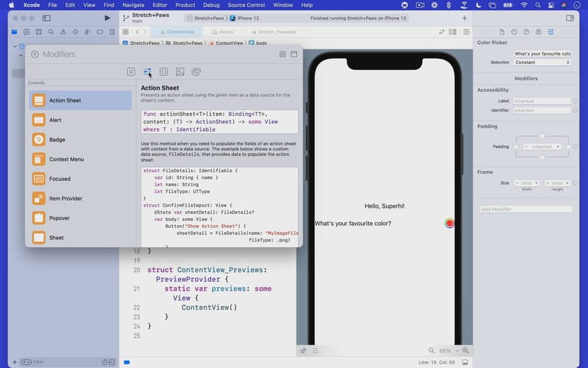
Task: Click the color picker circle in preview
Action: [450, 223]
